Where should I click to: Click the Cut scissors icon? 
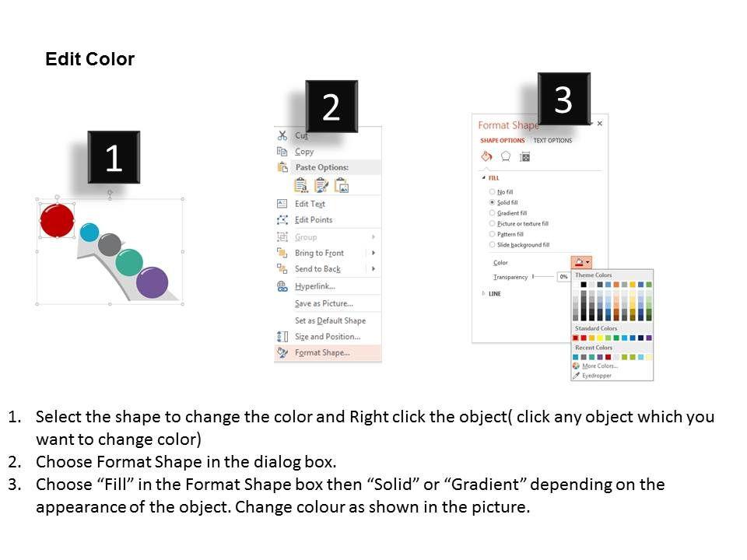282,135
